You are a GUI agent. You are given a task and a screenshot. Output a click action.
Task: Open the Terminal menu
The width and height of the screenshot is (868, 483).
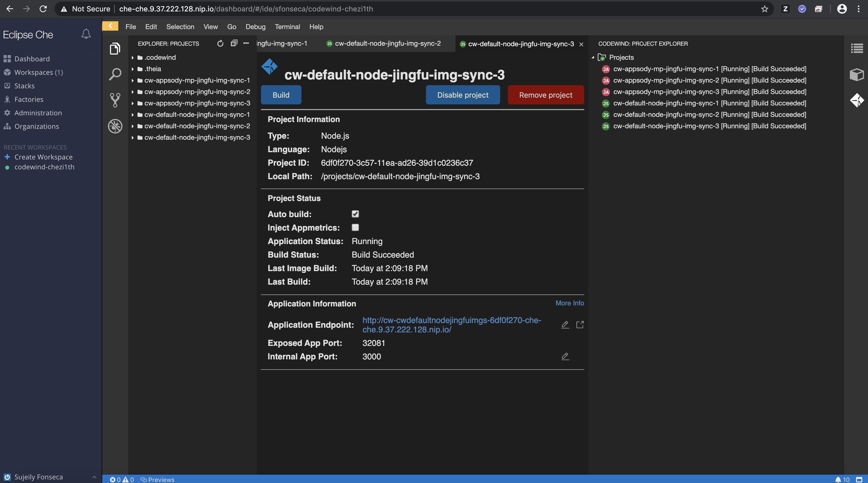click(x=287, y=27)
